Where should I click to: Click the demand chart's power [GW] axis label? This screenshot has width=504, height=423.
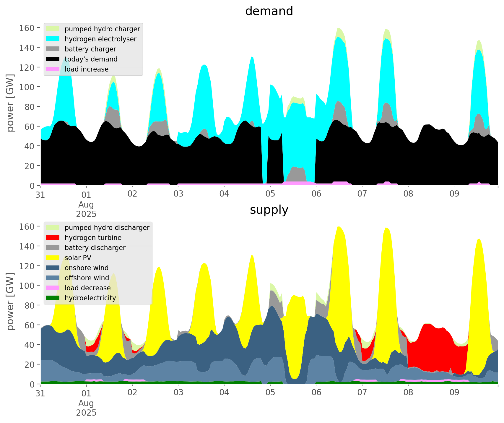11,103
